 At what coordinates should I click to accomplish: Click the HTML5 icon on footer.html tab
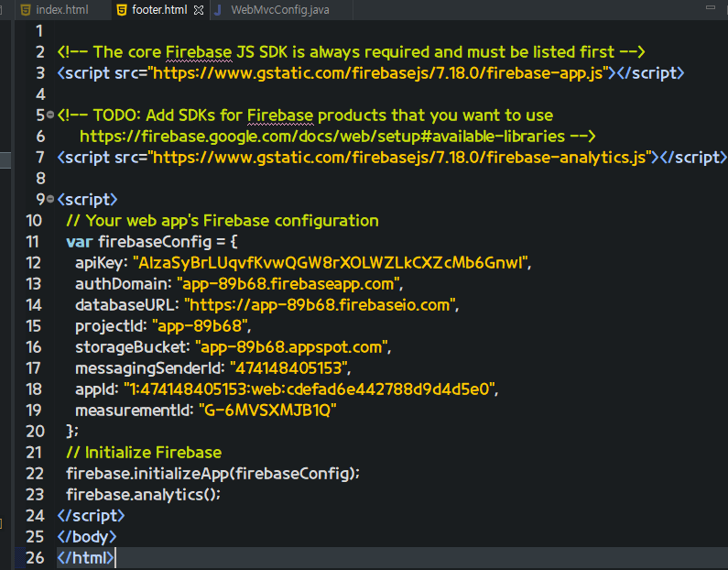click(122, 10)
